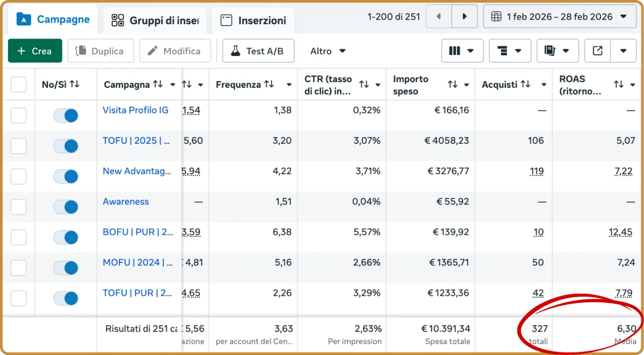Viewport: 644px width, 355px height.
Task: Click the Modifica button
Action: coord(175,51)
